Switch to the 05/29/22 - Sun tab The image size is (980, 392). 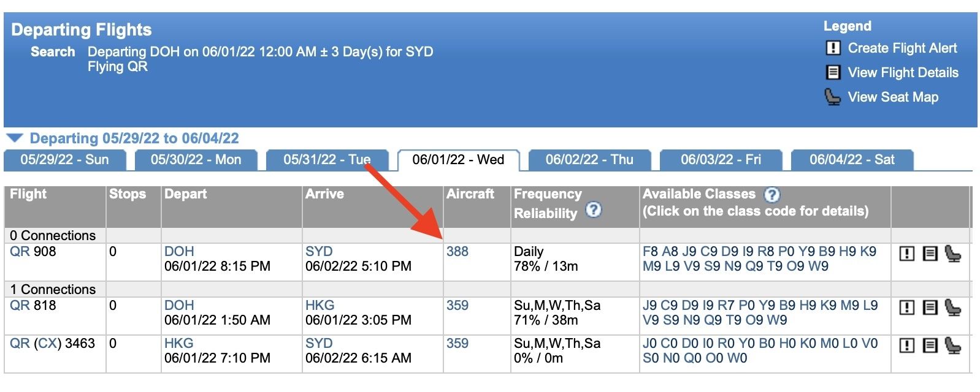pyautogui.click(x=64, y=160)
